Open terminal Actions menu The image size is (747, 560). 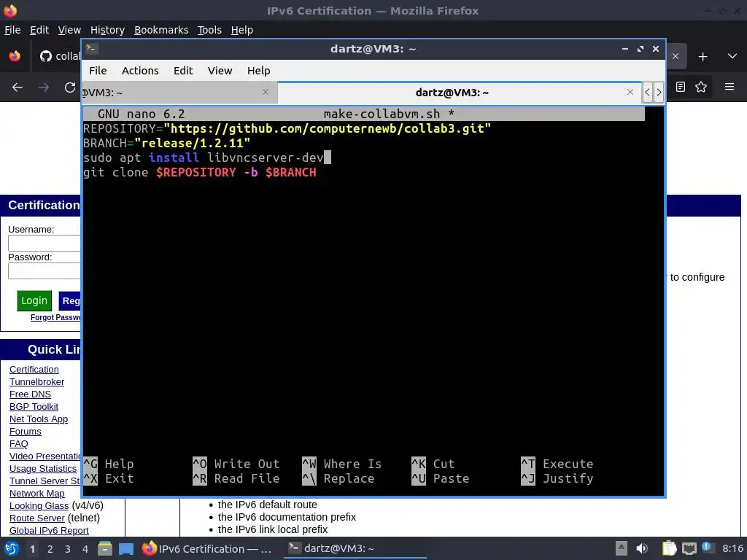coord(140,71)
